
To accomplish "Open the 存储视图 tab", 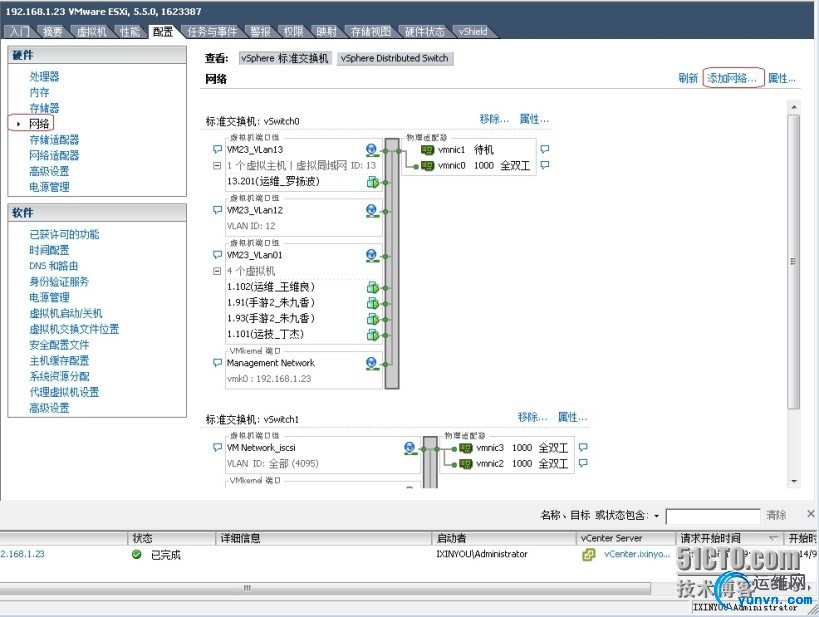I will 371,32.
